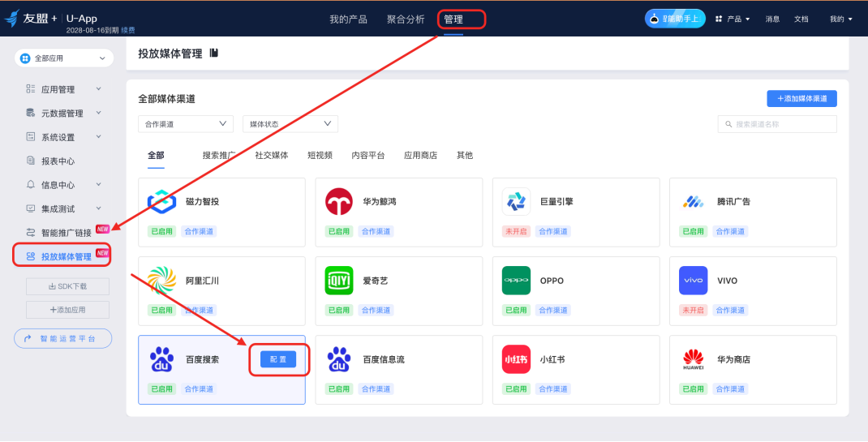The height and width of the screenshot is (442, 868).
Task: Click the 元数据管理 database icon
Action: (31, 113)
